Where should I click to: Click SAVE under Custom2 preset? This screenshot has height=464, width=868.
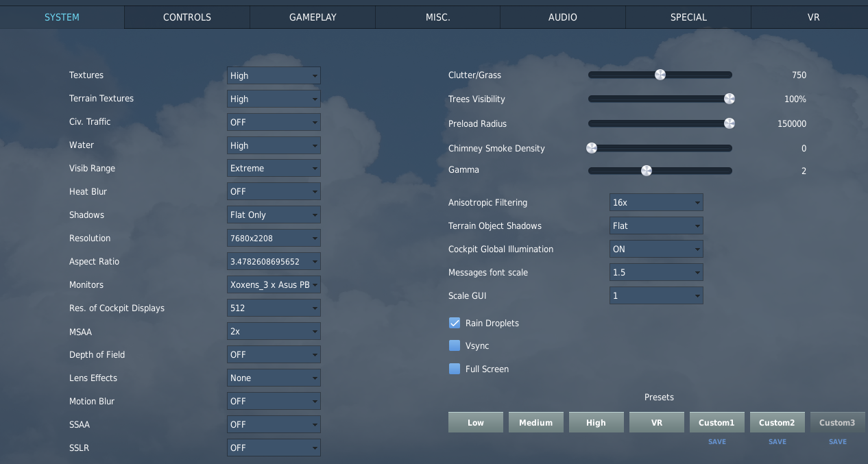click(x=777, y=442)
